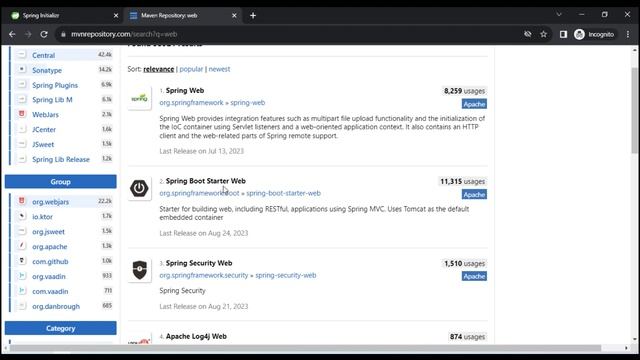This screenshot has width=640, height=360.
Task: Filter by Spring Lib Release repository
Action: point(61,160)
